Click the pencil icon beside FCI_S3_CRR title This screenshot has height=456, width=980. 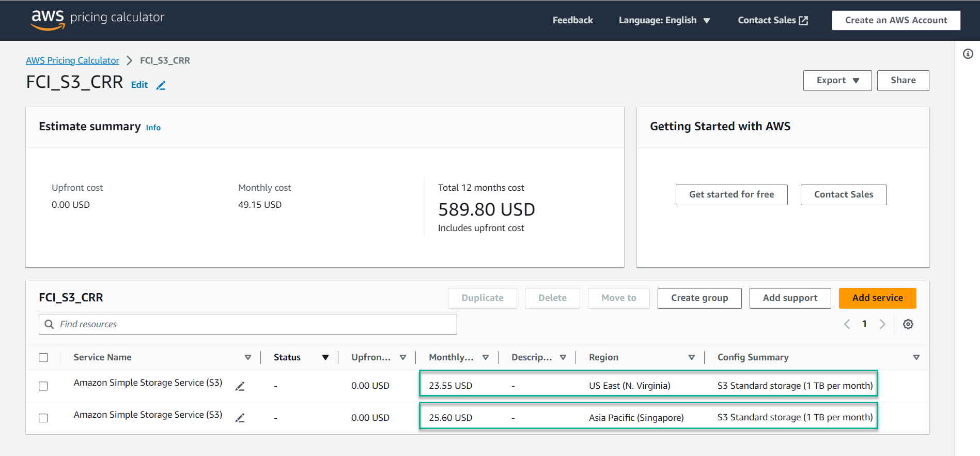point(161,85)
